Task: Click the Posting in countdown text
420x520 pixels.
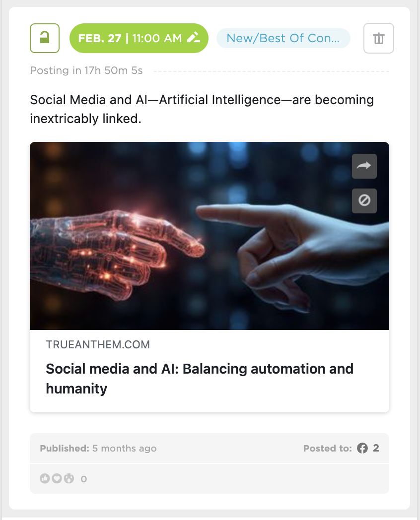Action: pos(86,70)
